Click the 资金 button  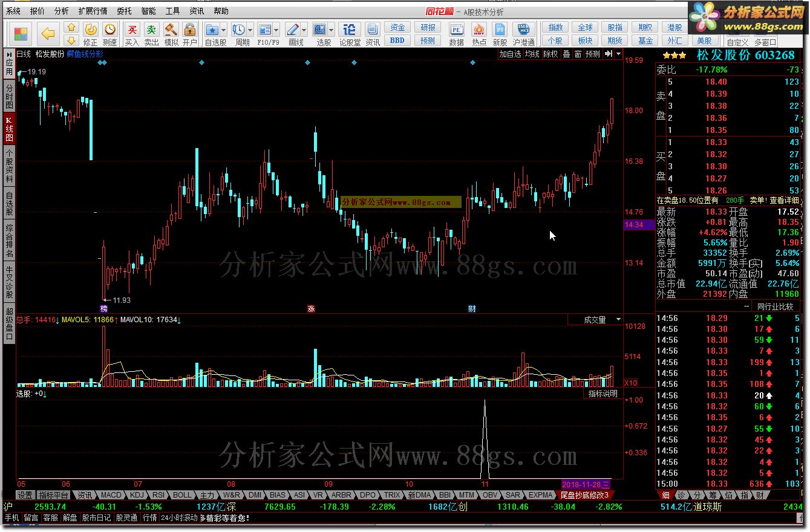pos(397,27)
